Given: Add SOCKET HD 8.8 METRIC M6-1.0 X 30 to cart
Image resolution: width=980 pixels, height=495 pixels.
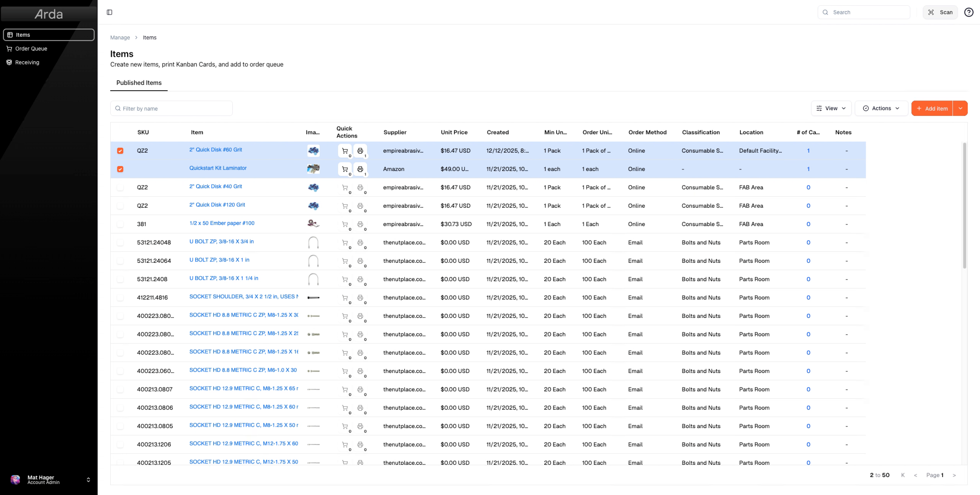Looking at the screenshot, I should (345, 371).
